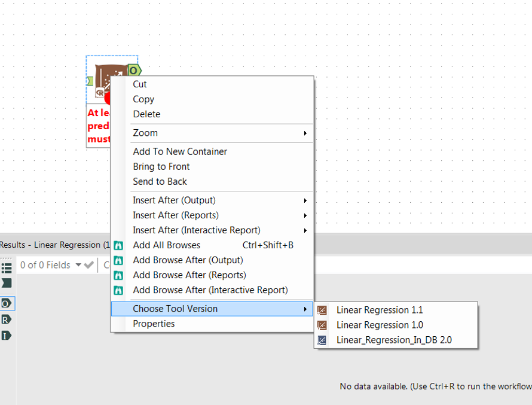Image resolution: width=532 pixels, height=405 pixels.
Task: Expand Insert After (Reports) submenu
Action: [176, 215]
